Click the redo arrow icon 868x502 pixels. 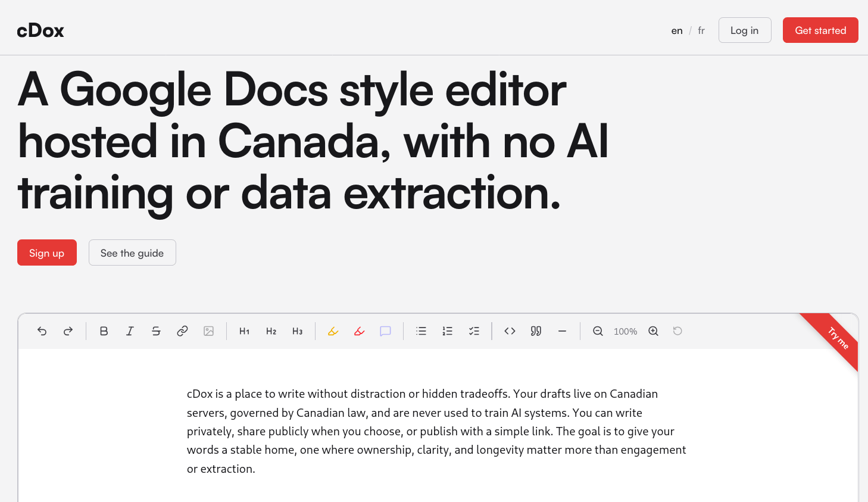[x=68, y=331]
